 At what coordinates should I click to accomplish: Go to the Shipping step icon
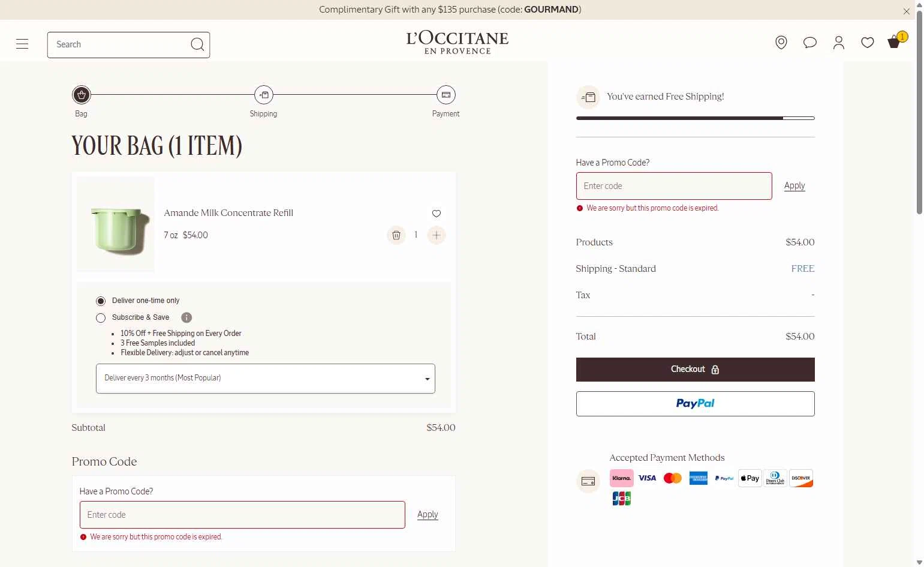(x=264, y=95)
